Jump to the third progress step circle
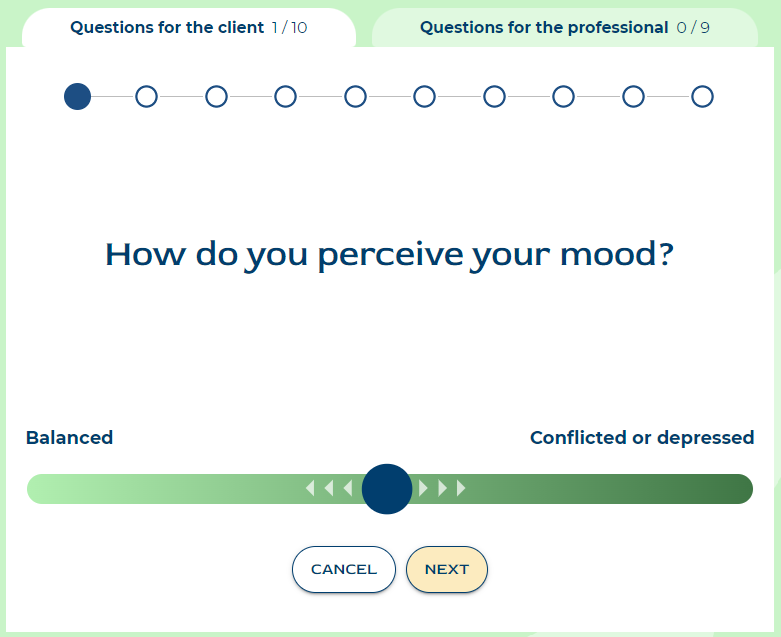 point(216,97)
